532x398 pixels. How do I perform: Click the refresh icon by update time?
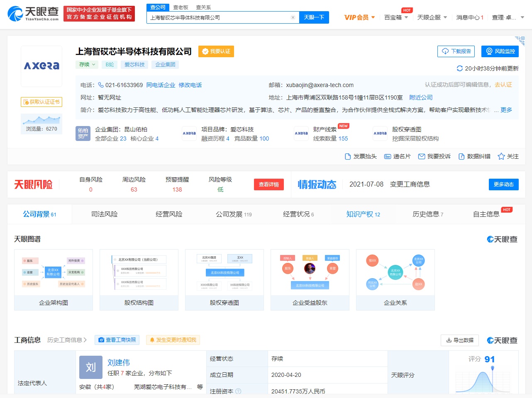click(x=459, y=68)
